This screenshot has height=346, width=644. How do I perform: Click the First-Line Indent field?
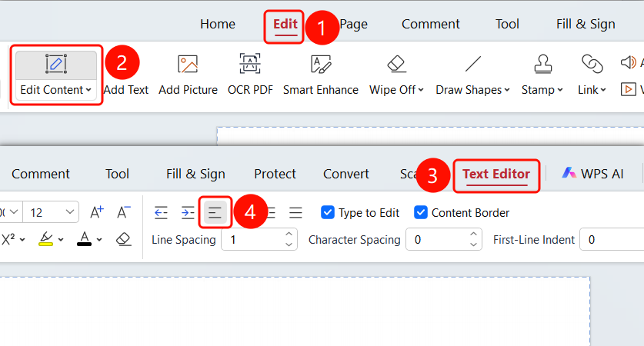tap(612, 239)
